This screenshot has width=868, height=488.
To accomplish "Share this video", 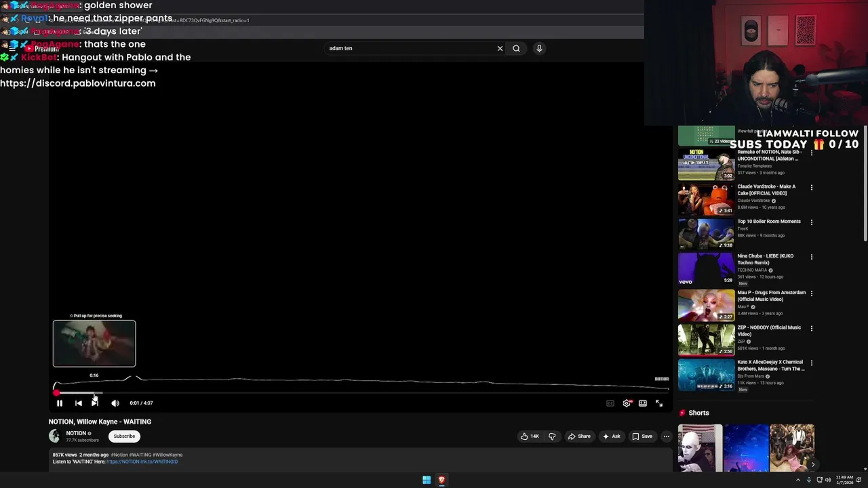I will click(x=579, y=436).
